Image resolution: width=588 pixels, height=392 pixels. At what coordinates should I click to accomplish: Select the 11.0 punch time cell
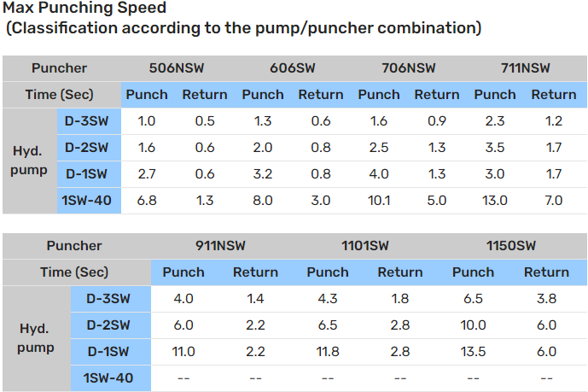(183, 351)
